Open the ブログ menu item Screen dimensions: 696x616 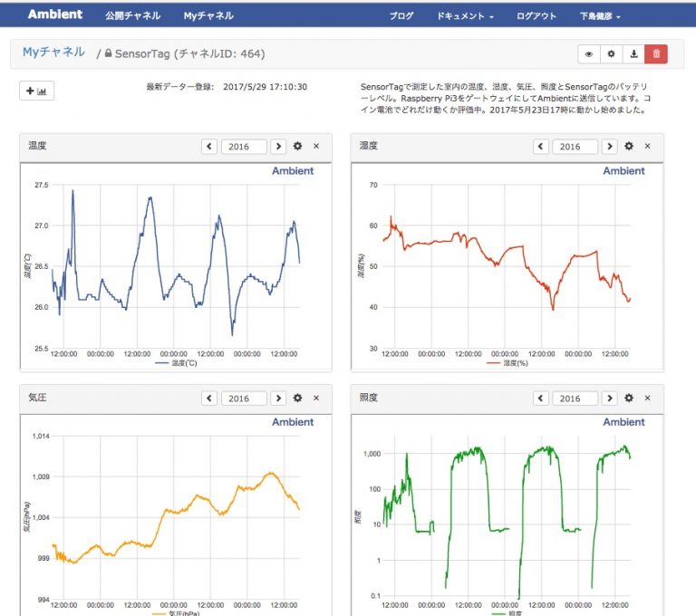(401, 15)
